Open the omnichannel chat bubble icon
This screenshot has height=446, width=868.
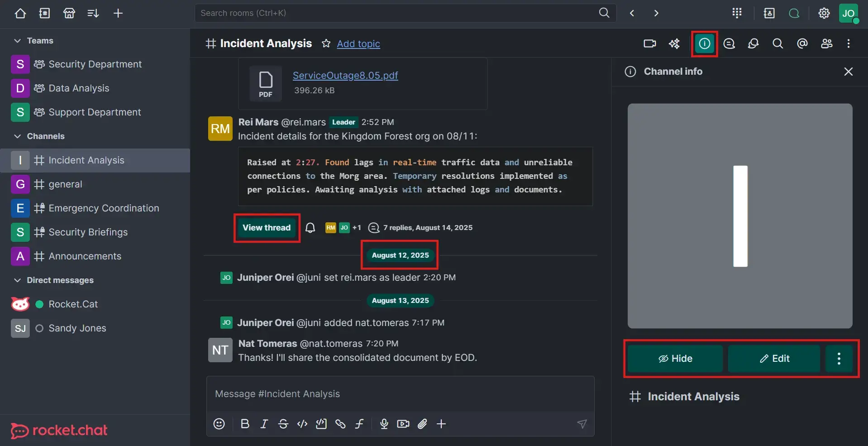tap(794, 13)
